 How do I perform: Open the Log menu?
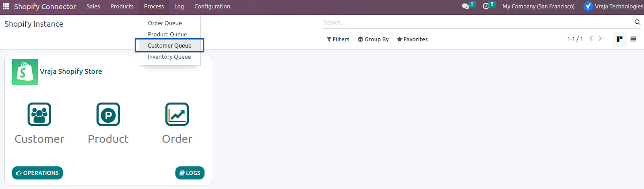[x=179, y=6]
